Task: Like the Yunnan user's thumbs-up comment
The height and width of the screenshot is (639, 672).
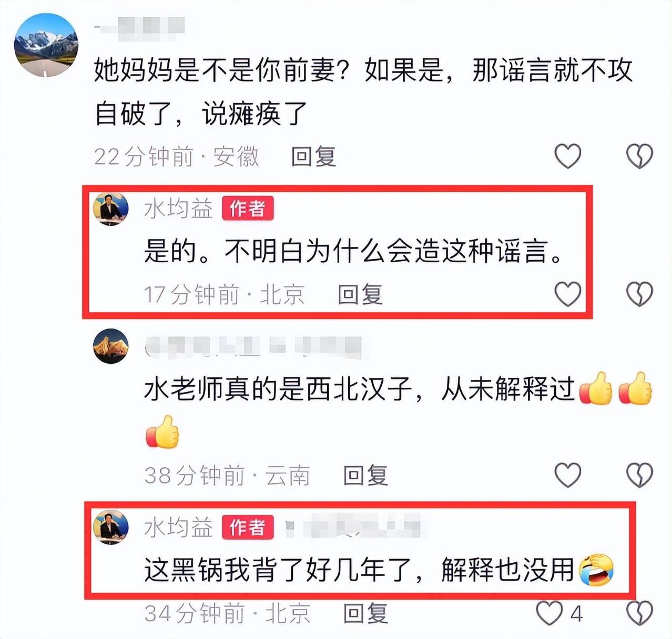Action: click(568, 475)
